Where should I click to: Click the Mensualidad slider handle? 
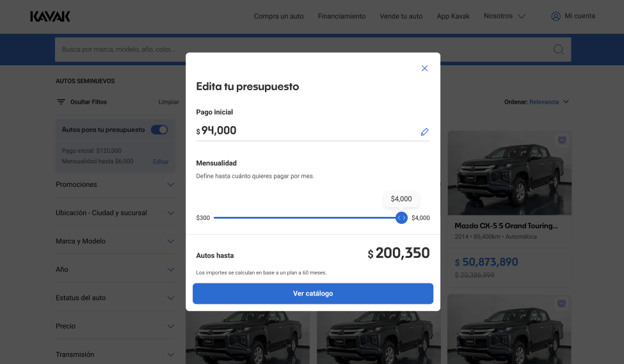tap(401, 218)
